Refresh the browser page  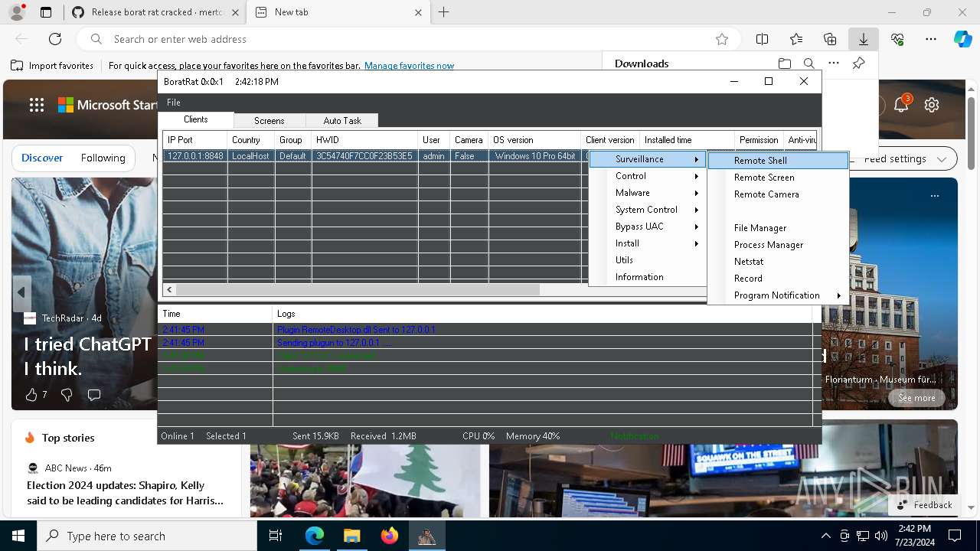(x=55, y=39)
